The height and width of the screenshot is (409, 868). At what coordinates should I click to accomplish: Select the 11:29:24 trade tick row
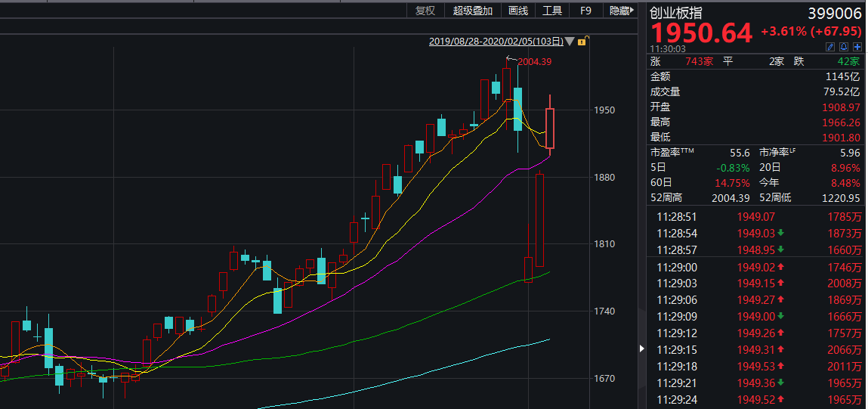(757, 399)
